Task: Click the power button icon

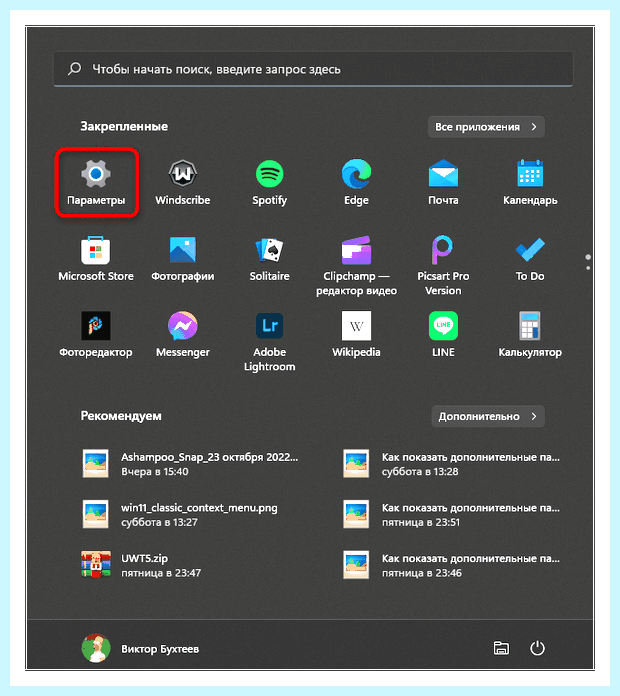Action: [x=537, y=648]
